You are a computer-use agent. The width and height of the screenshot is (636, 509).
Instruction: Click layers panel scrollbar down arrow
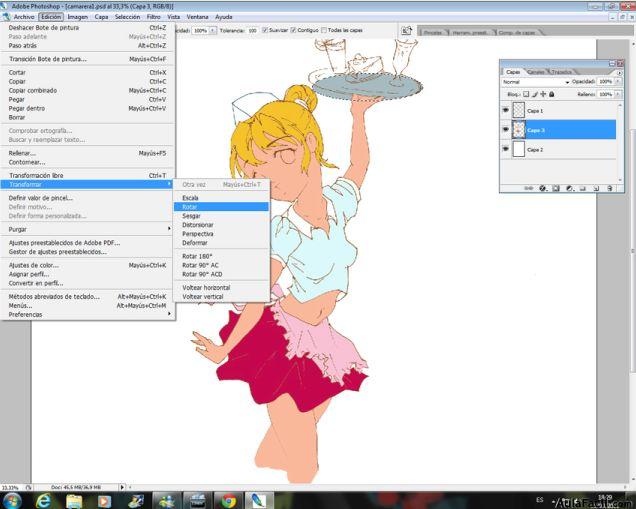tap(619, 180)
